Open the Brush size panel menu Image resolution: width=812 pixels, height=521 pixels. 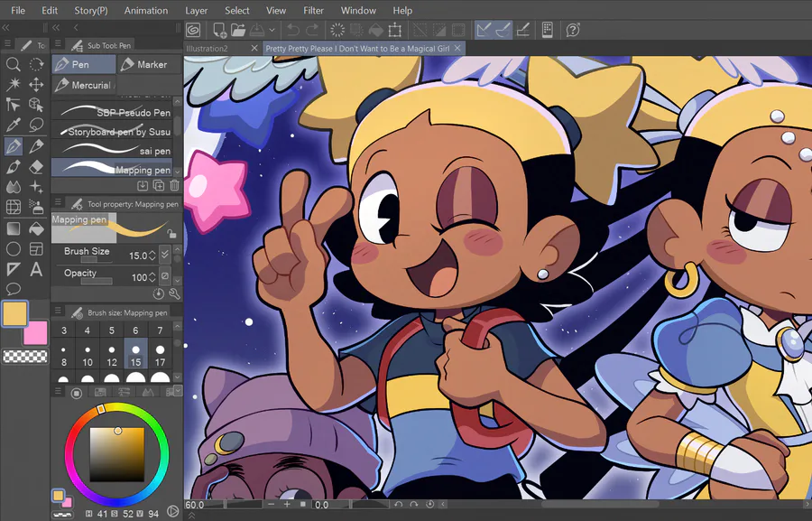58,311
